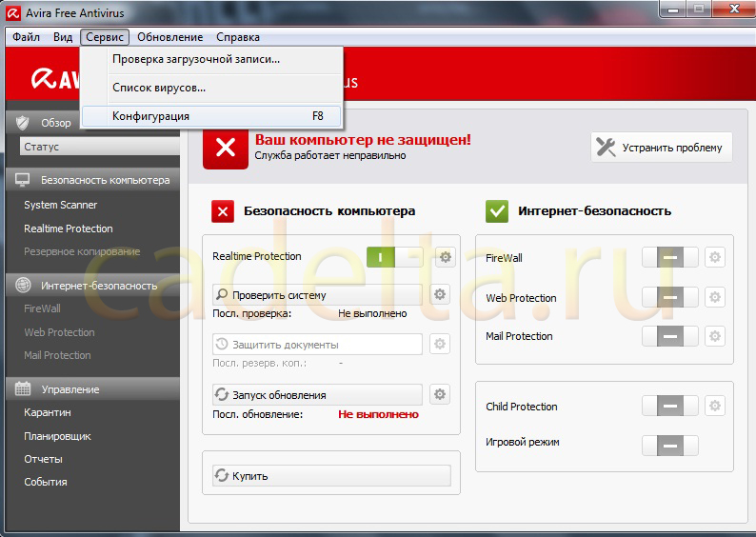Open update settings gear icon
756x537 pixels.
click(x=439, y=394)
